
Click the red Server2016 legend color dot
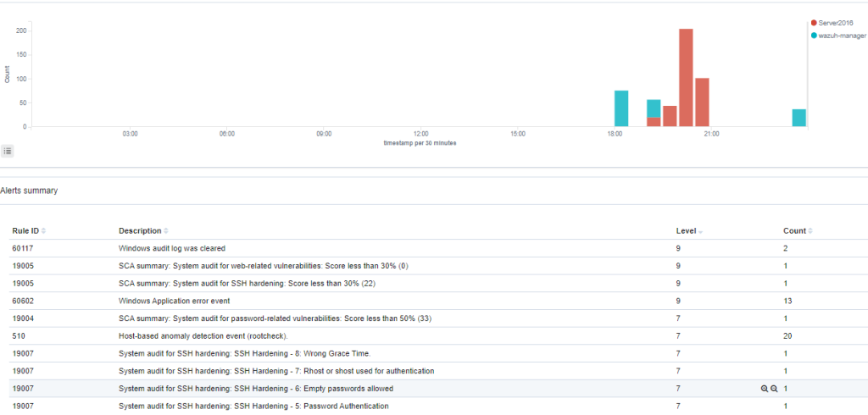pos(814,23)
